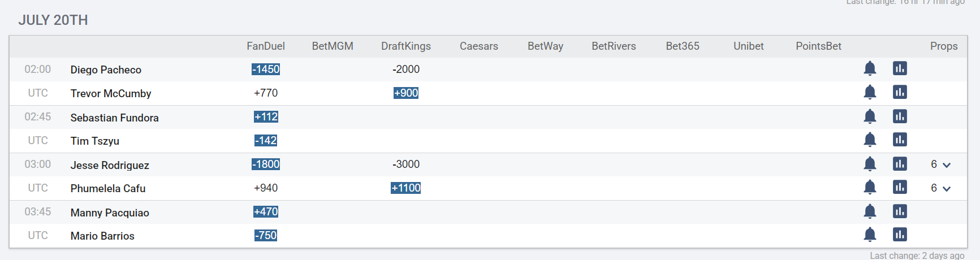Set alert bell for Jesse Rodriguez
This screenshot has width=980, height=260.
pyautogui.click(x=870, y=164)
